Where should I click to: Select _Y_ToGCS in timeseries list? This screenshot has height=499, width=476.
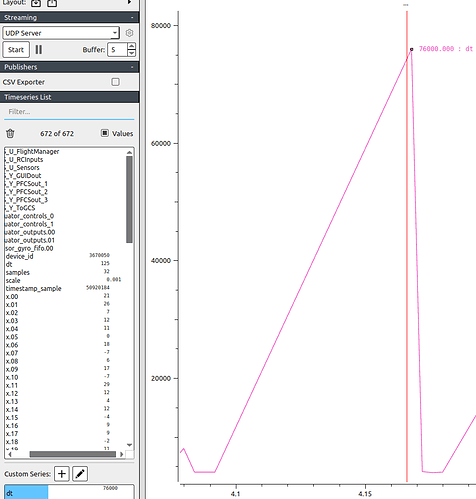[20, 208]
